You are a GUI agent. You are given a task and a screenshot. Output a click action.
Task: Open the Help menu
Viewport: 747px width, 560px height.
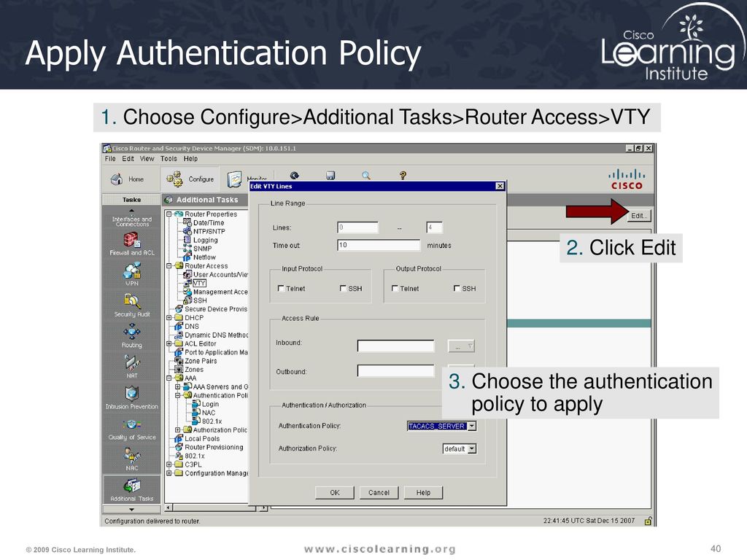pyautogui.click(x=190, y=158)
